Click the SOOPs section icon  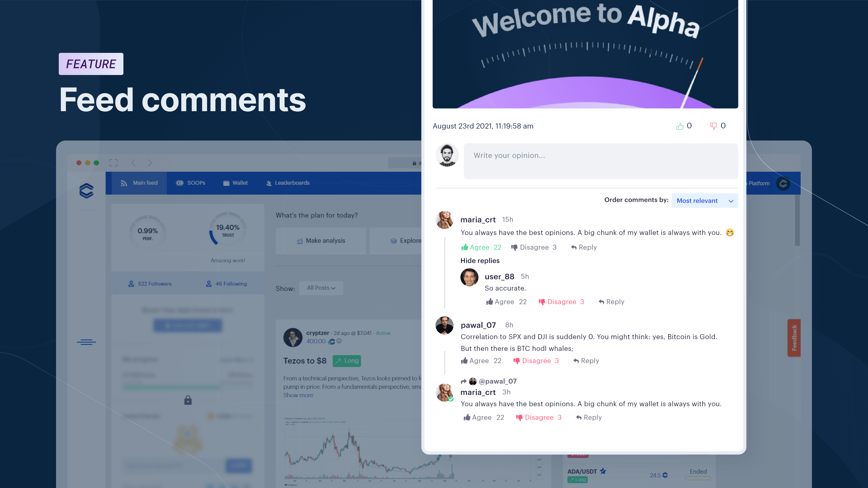tap(179, 183)
